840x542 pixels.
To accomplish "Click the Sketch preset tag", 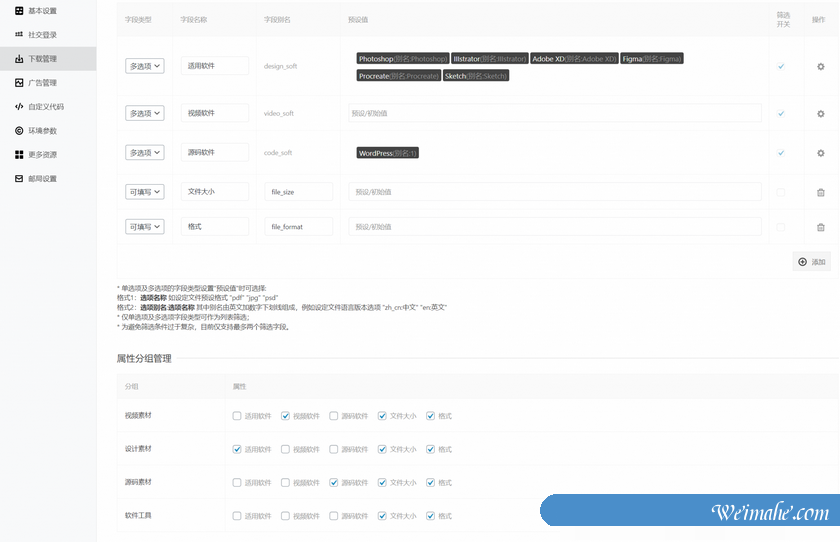I will tap(476, 76).
